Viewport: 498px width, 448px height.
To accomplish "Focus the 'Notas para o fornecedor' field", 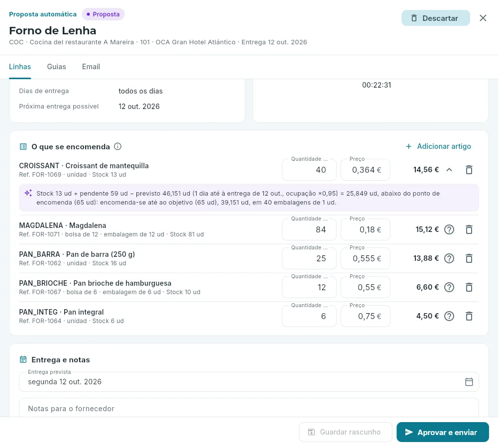I will click(x=249, y=408).
